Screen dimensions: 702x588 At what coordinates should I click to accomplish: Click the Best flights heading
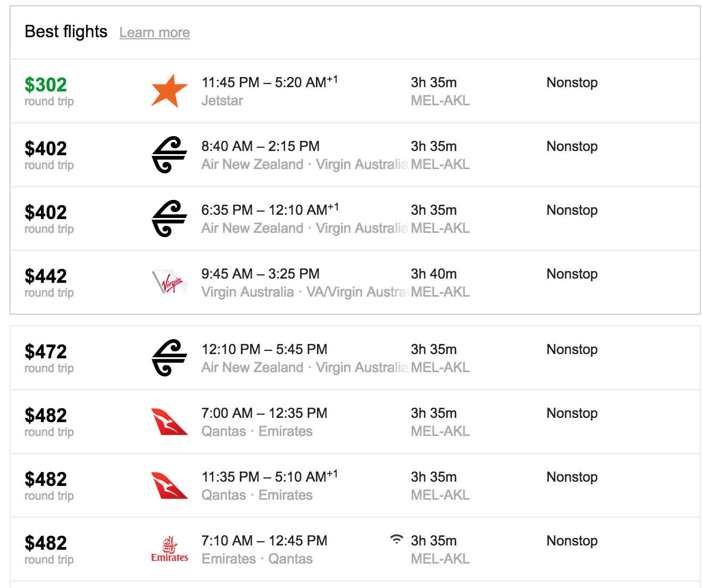click(x=66, y=32)
